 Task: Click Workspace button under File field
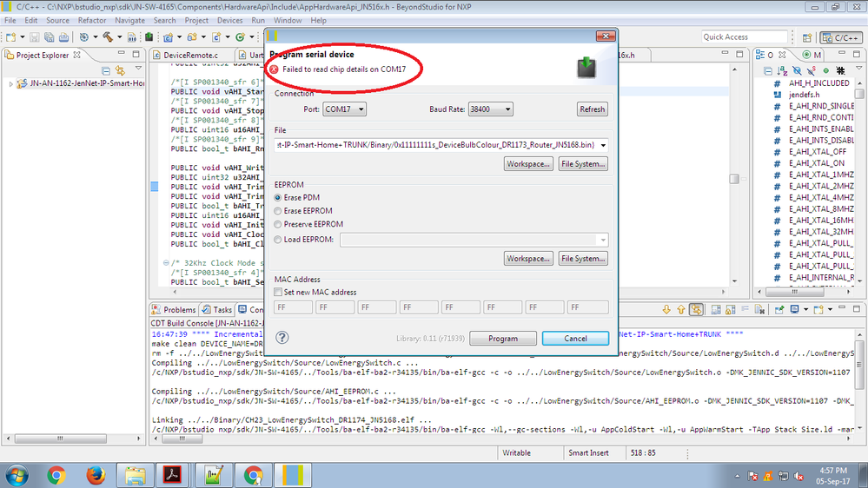coord(528,164)
